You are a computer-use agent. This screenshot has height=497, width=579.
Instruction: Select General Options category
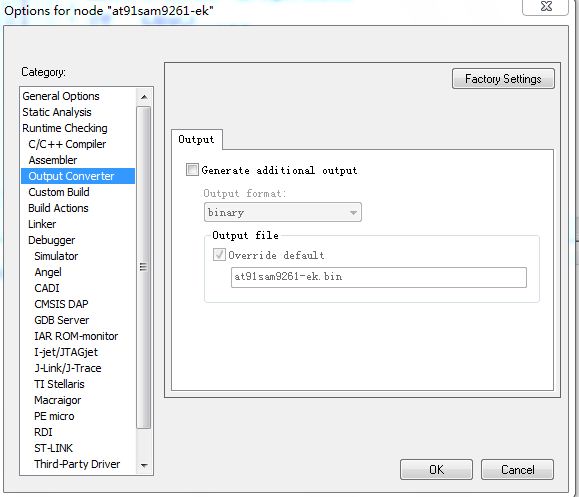pos(61,96)
